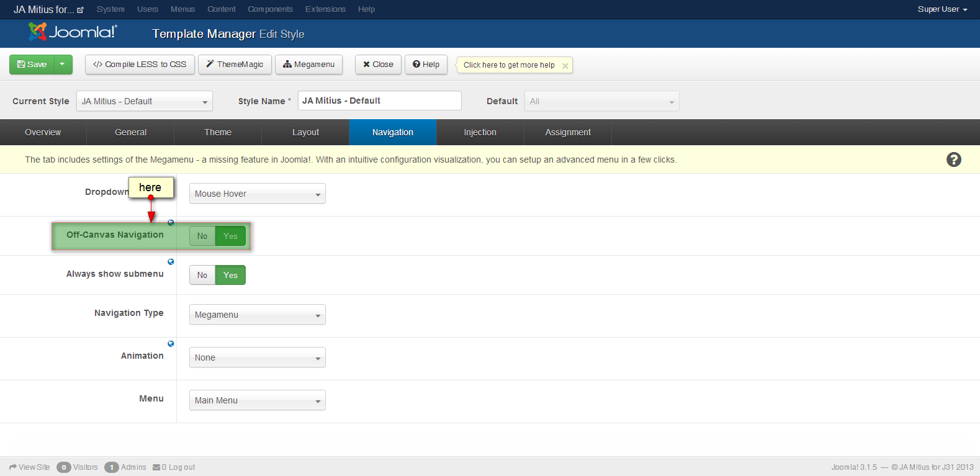Screen dimensions: 980x476
Task: Select the Navigation tab
Action: point(393,132)
